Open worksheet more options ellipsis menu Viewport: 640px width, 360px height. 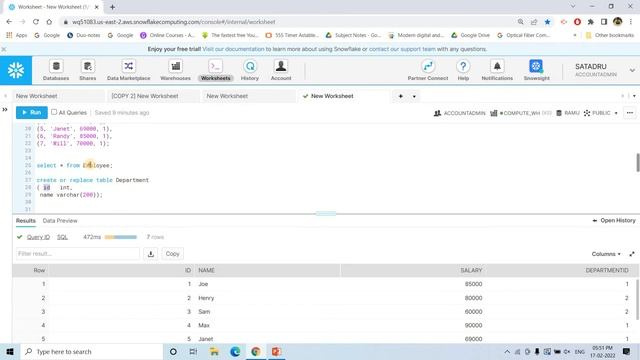coord(630,113)
